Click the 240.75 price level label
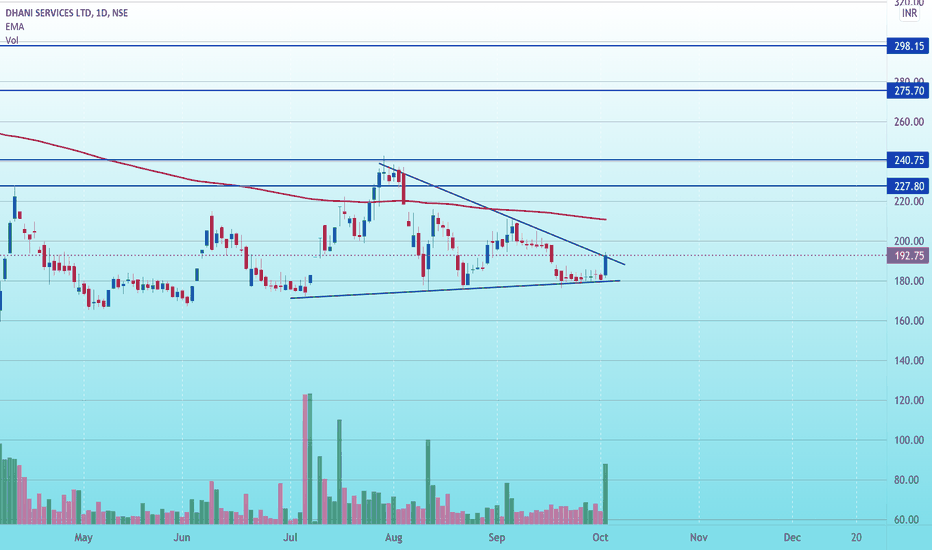 pyautogui.click(x=908, y=160)
